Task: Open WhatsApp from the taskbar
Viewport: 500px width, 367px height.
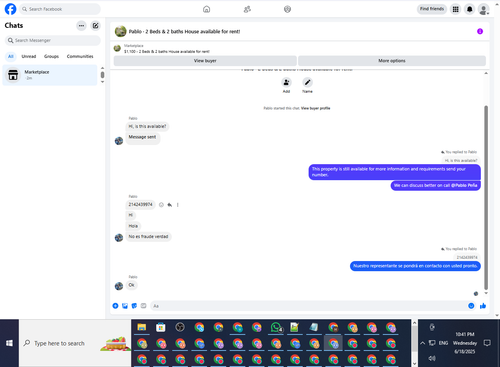Action: point(276,327)
